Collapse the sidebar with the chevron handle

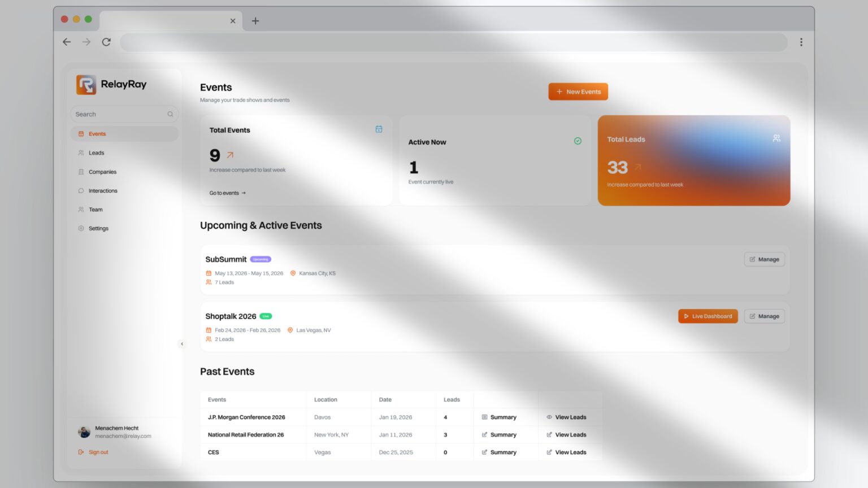click(182, 343)
